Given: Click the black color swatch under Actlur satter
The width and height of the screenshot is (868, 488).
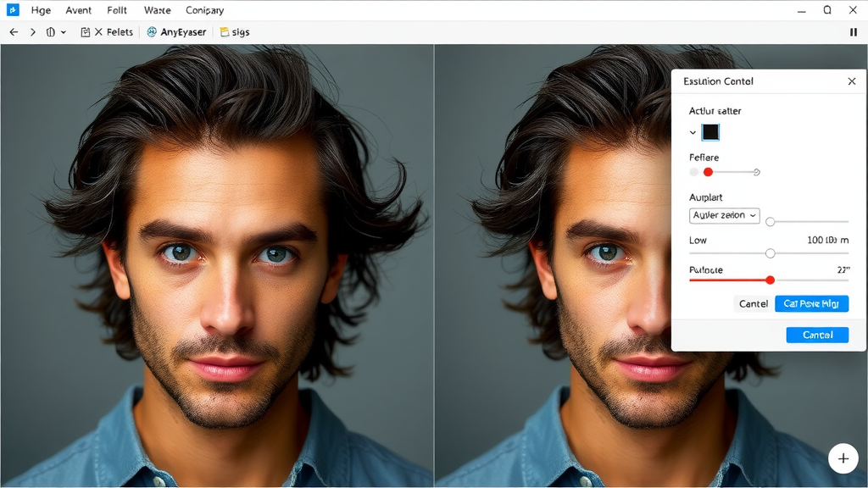Looking at the screenshot, I should (710, 132).
